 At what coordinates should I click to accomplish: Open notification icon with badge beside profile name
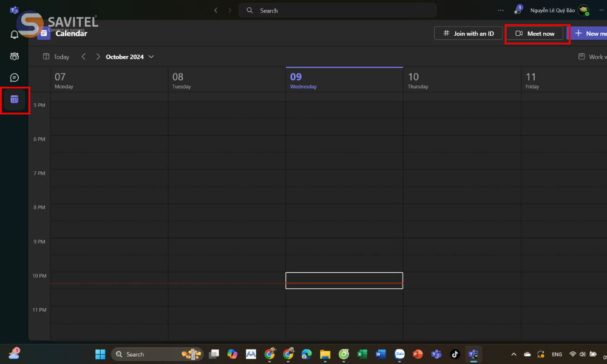coord(518,10)
